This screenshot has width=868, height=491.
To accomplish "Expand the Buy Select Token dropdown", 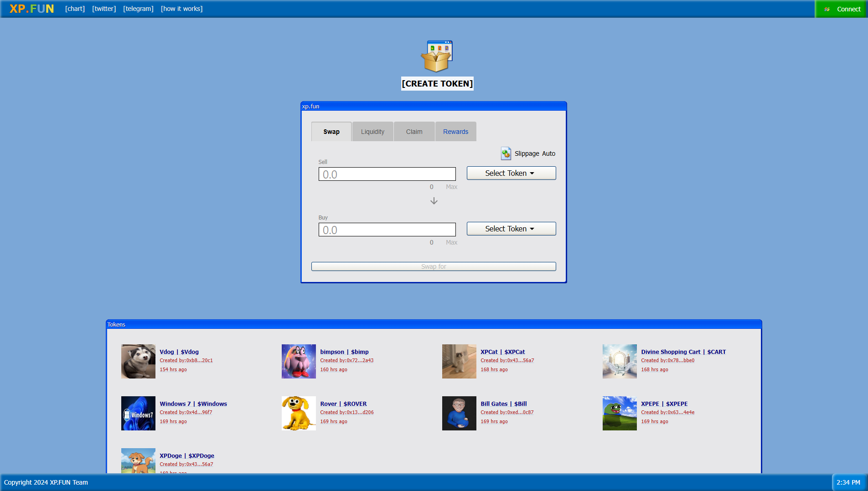I will [x=511, y=229].
